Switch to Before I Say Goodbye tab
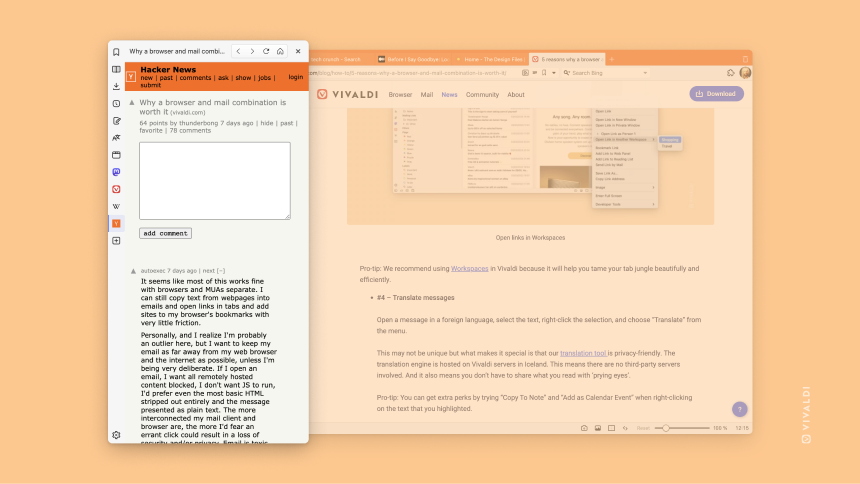The image size is (860, 484). coord(413,59)
